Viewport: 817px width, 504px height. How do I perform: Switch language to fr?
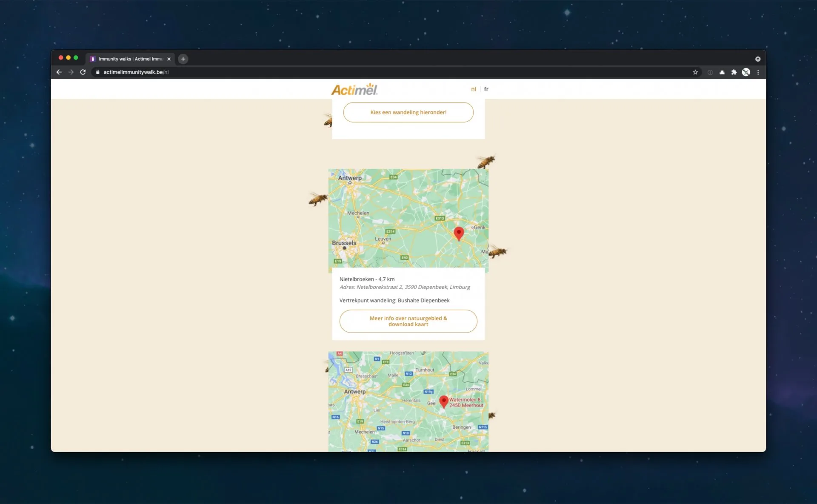pyautogui.click(x=486, y=89)
